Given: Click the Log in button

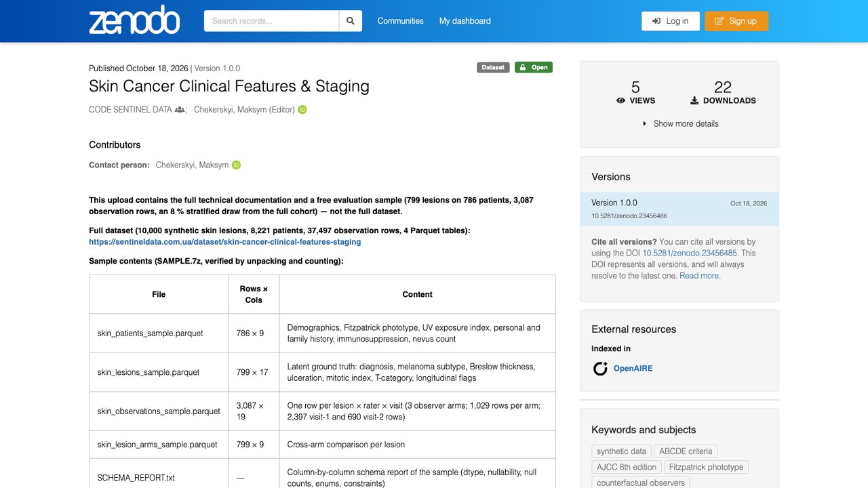Looking at the screenshot, I should pyautogui.click(x=671, y=21).
